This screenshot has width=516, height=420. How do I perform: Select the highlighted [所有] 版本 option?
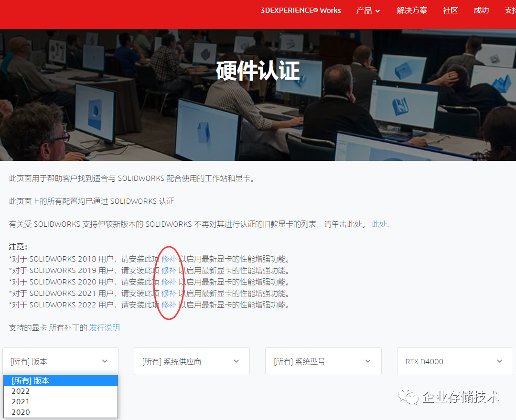coord(60,380)
